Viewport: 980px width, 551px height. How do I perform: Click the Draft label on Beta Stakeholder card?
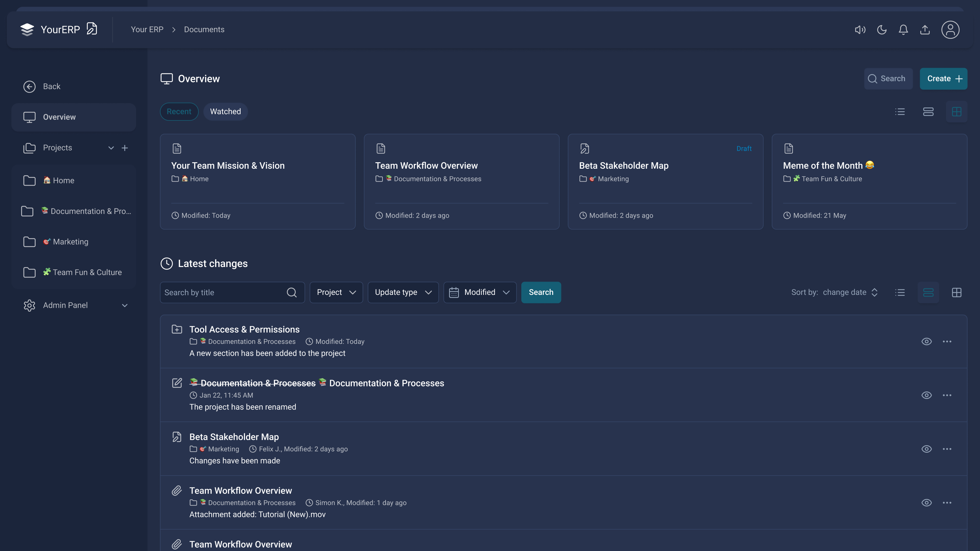744,149
